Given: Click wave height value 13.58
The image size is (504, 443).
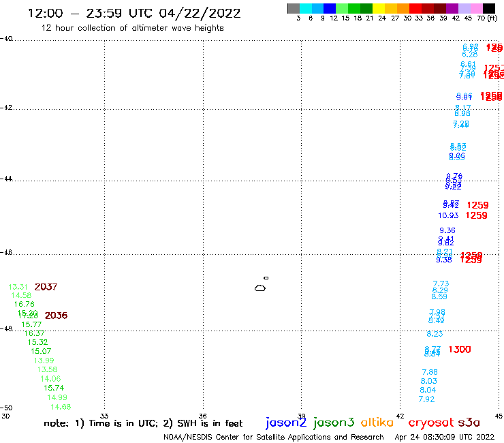Looking at the screenshot, I should (x=47, y=369).
